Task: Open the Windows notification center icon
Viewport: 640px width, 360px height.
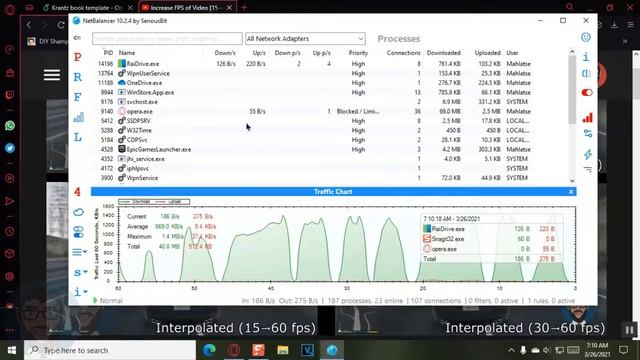Action: [x=623, y=350]
